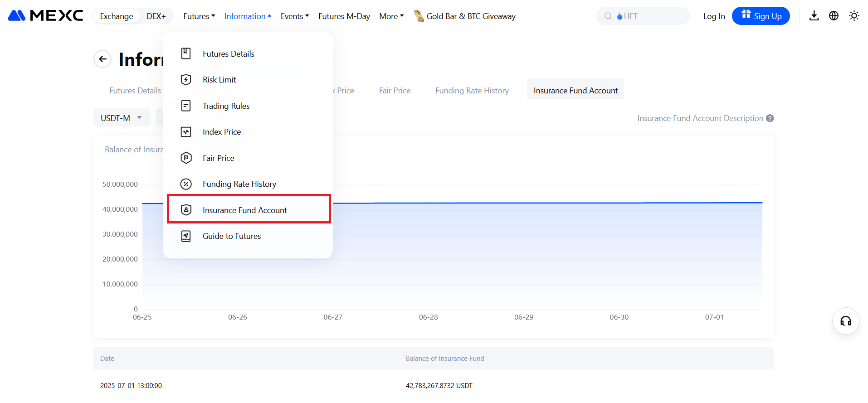Open the customer support headset icon
Screen dimensions: 868x403
tap(845, 321)
